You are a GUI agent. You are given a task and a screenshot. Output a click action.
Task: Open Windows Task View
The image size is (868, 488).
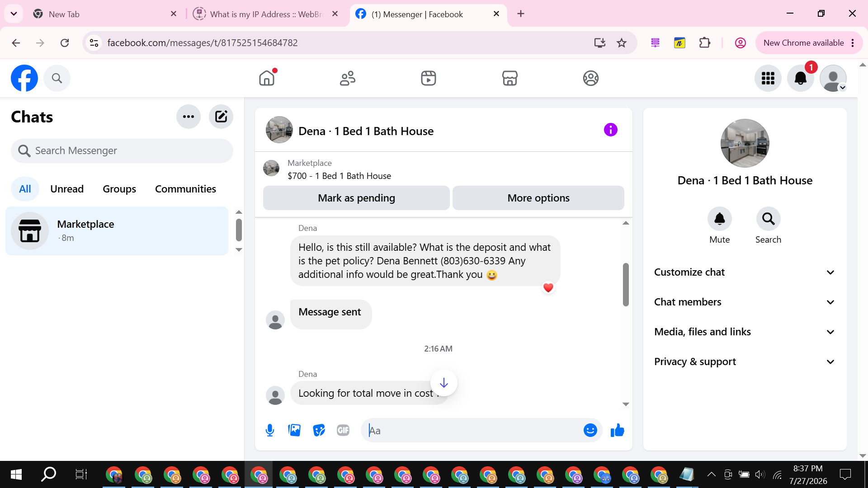[x=81, y=474]
